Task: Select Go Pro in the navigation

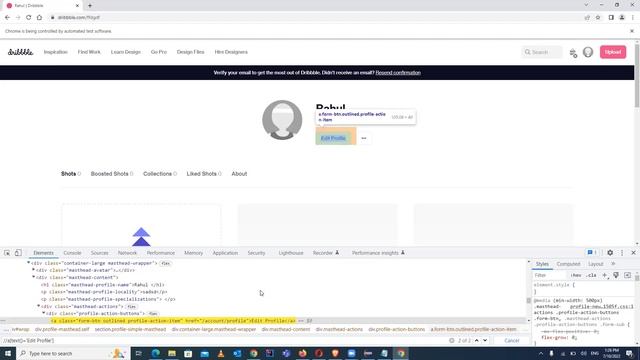Action: click(x=159, y=52)
